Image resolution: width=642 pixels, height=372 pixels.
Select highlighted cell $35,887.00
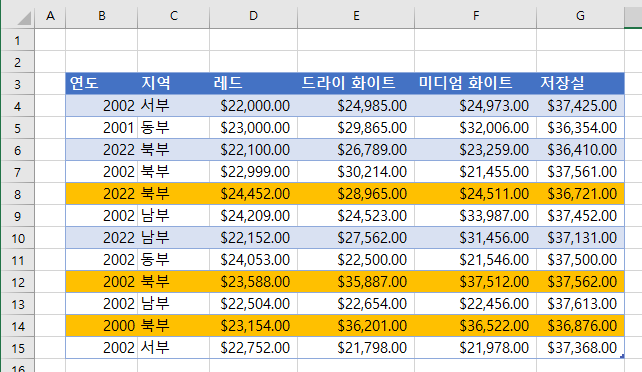[x=356, y=282]
